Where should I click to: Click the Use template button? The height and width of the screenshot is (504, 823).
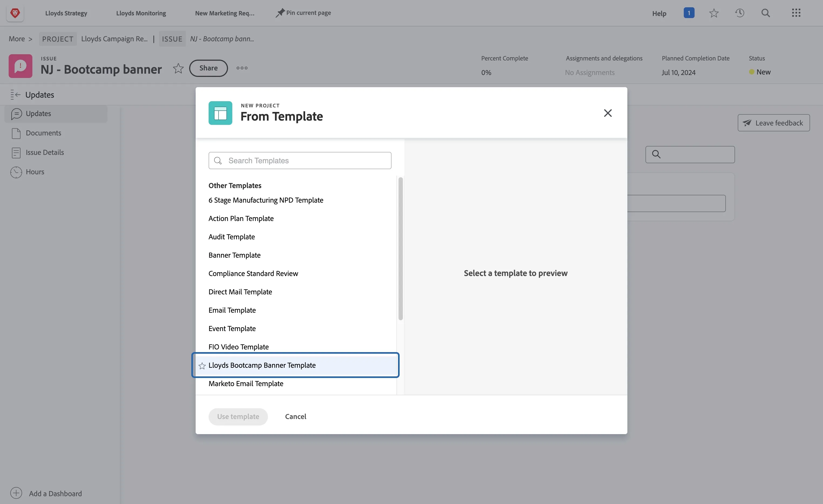tap(238, 417)
